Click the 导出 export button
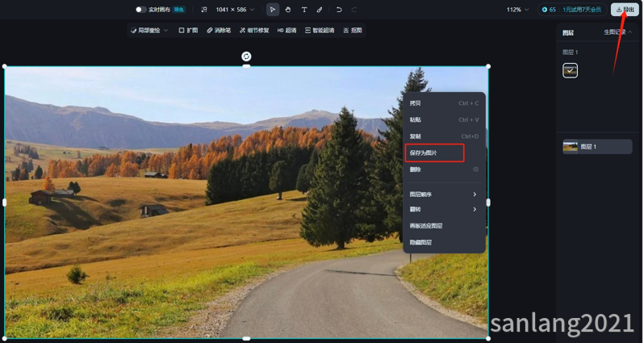This screenshot has width=644, height=343. coord(625,10)
